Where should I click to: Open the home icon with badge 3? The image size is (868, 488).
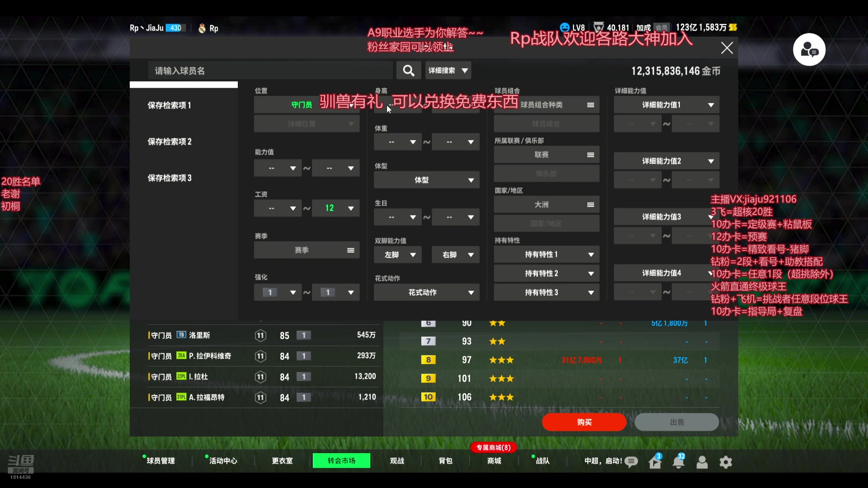[655, 461]
